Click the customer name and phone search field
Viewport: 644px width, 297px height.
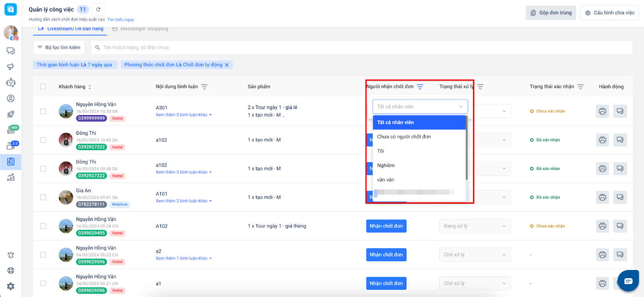pos(362,47)
